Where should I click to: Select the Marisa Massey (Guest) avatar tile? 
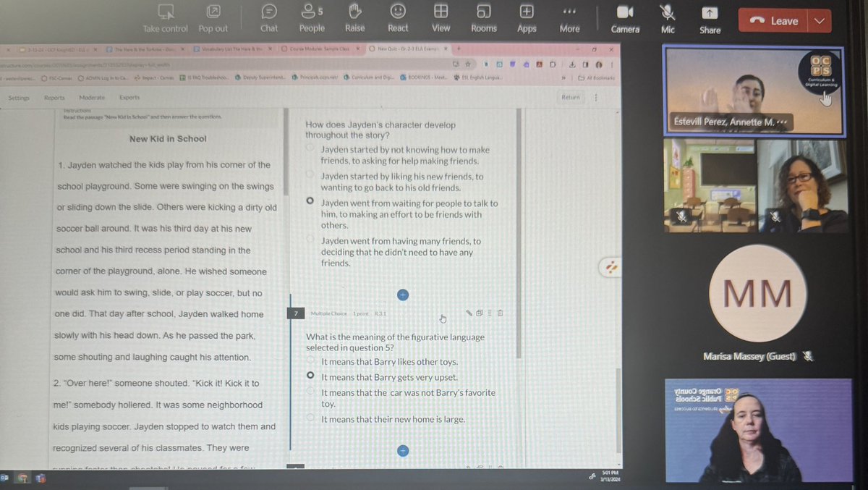pyautogui.click(x=757, y=294)
